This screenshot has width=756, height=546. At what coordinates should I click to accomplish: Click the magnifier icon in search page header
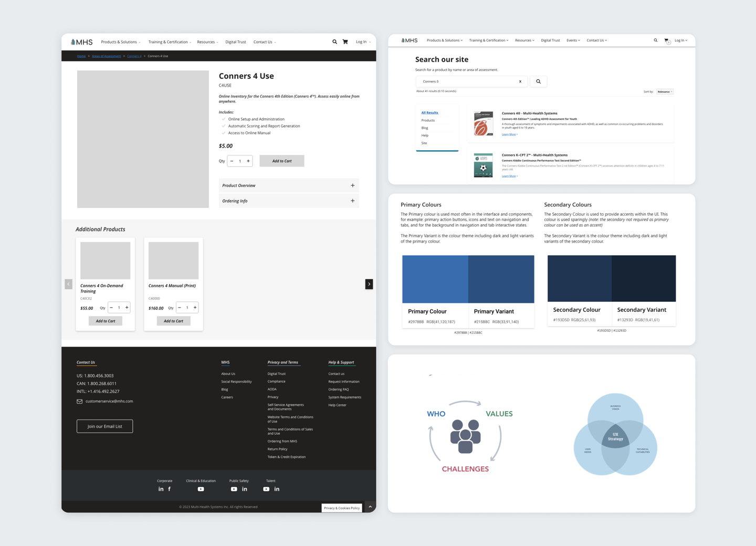coord(655,40)
